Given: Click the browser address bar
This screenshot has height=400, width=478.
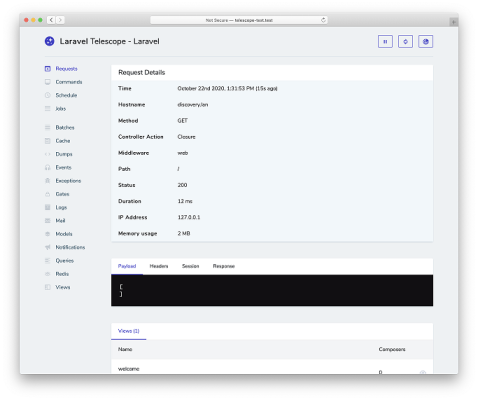Looking at the screenshot, I should coord(239,20).
